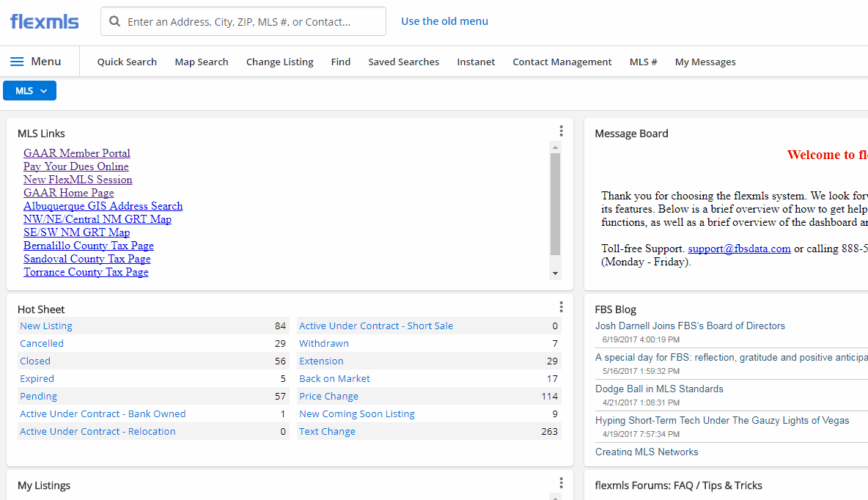
Task: Open Quick Search menu item
Action: coord(127,62)
